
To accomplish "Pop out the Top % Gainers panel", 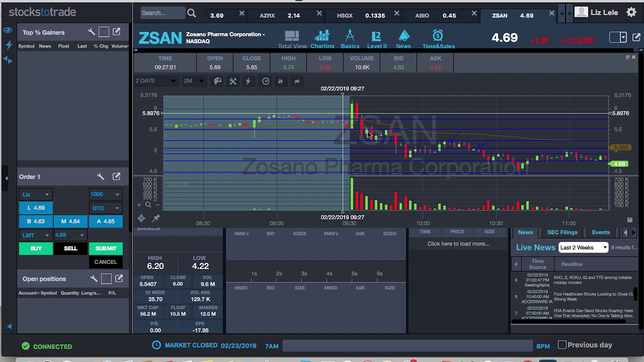I will [117, 32].
